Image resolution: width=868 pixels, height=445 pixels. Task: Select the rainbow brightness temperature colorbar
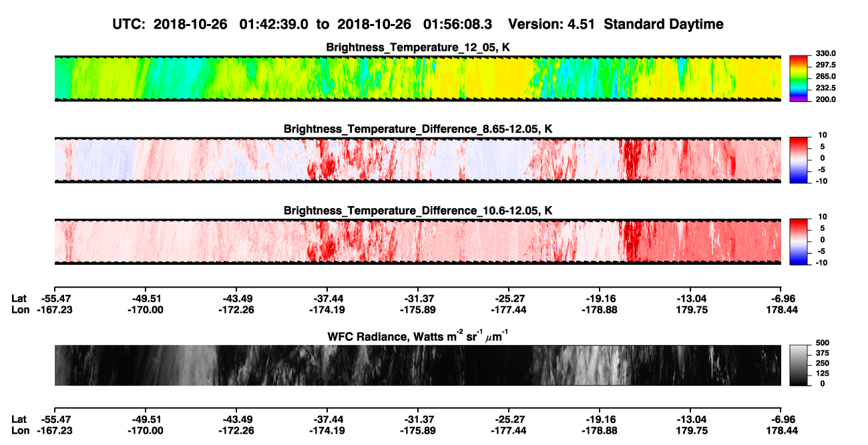click(799, 78)
